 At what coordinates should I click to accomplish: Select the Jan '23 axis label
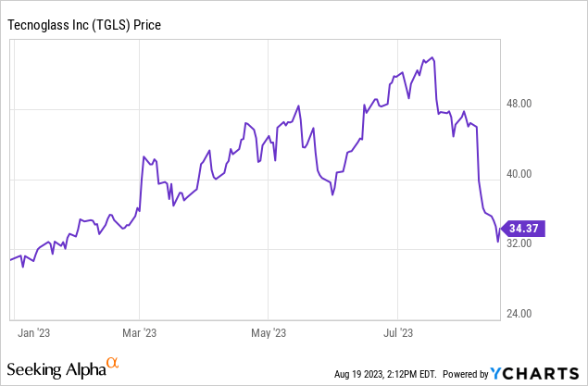[36, 330]
